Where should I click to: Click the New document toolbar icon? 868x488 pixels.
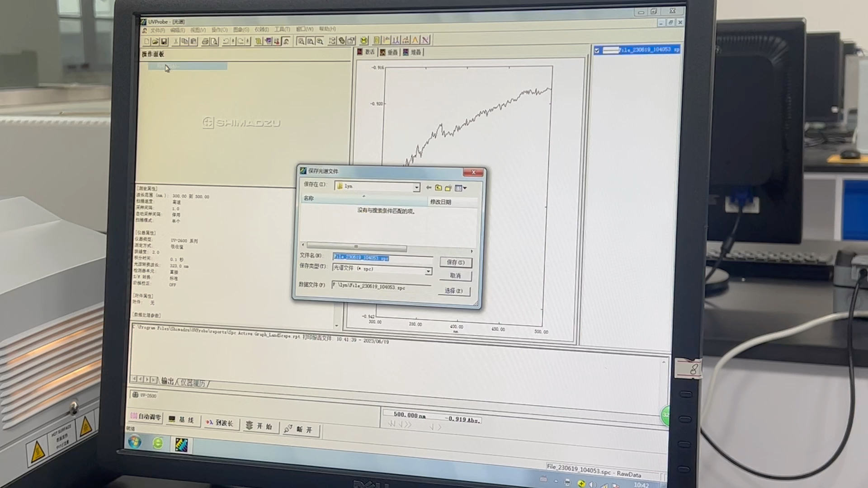[146, 42]
